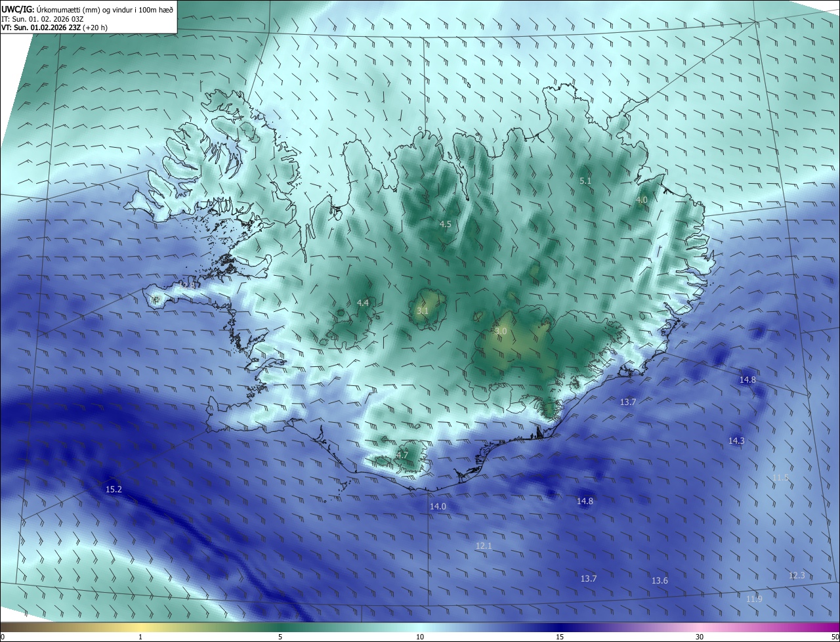Click the 1 label on color scale
This screenshot has height=642, width=840.
[x=140, y=637]
